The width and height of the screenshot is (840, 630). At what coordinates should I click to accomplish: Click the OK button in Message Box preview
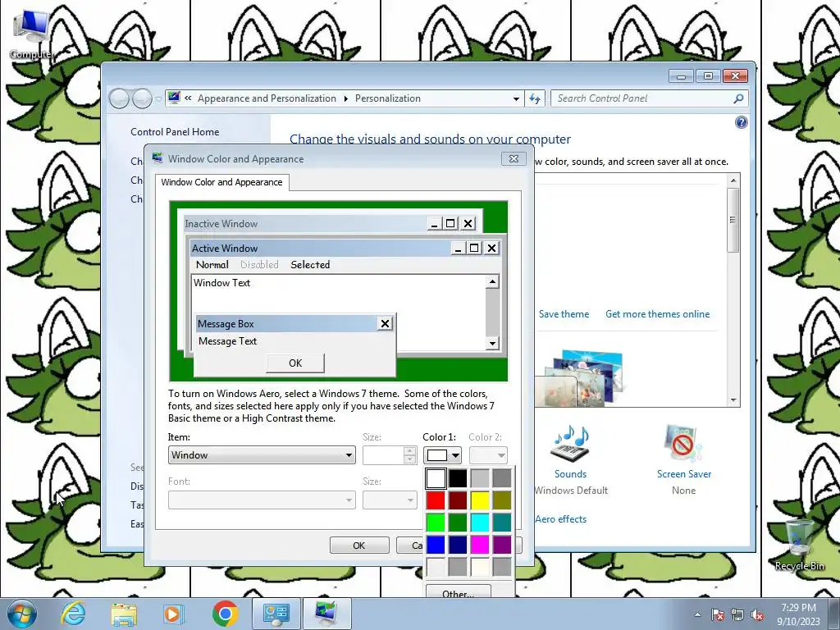pyautogui.click(x=295, y=363)
